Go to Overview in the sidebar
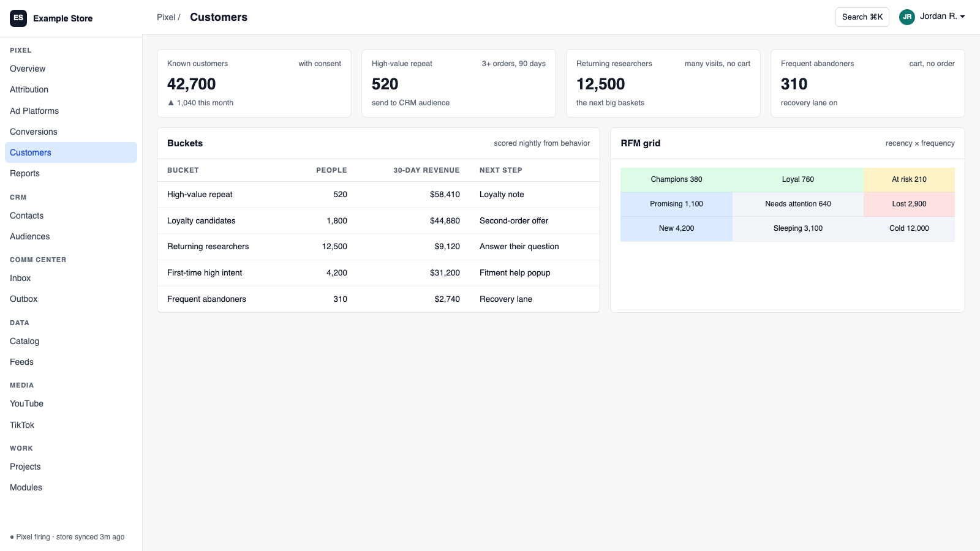Screen dimensions: 980x551 (x=71, y=69)
